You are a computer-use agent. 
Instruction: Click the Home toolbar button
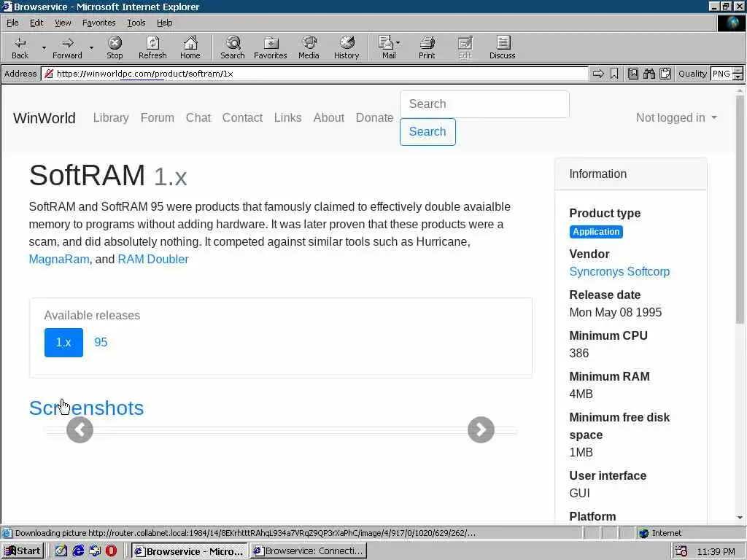[190, 47]
